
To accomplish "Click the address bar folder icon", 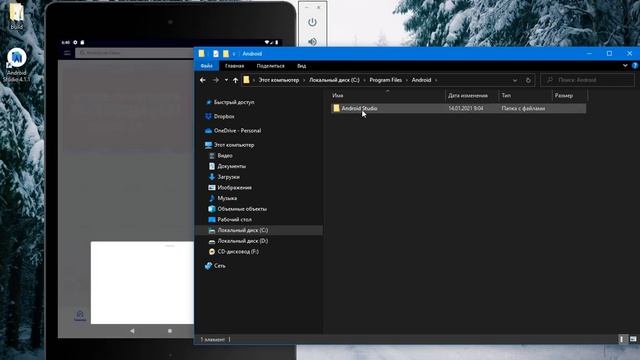I will pyautogui.click(x=246, y=80).
